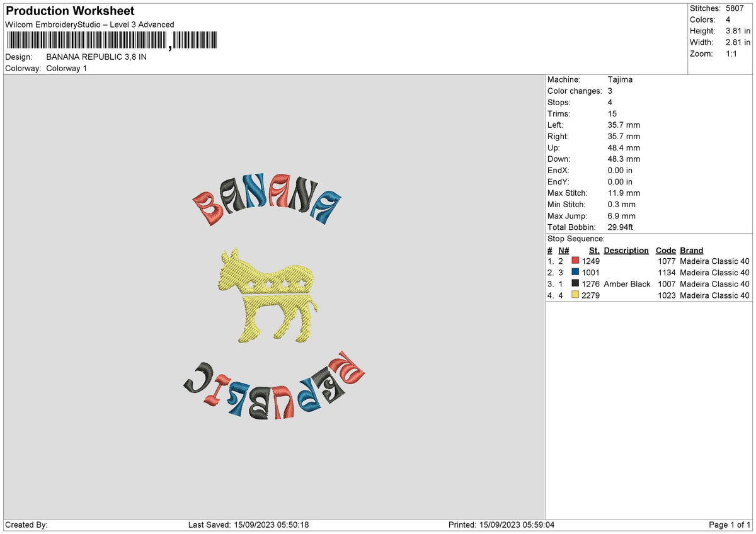This screenshot has width=756, height=534.
Task: Click the 'Code' column header
Action: 665,250
